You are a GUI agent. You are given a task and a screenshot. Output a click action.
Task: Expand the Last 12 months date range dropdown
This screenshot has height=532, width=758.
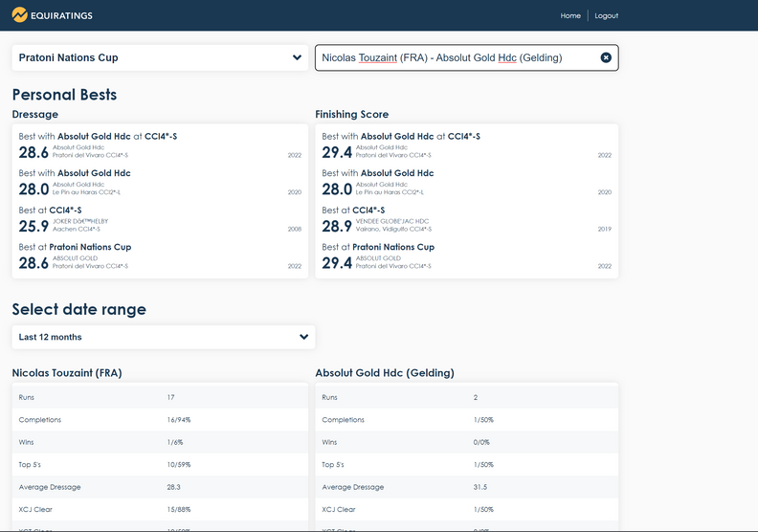[164, 337]
